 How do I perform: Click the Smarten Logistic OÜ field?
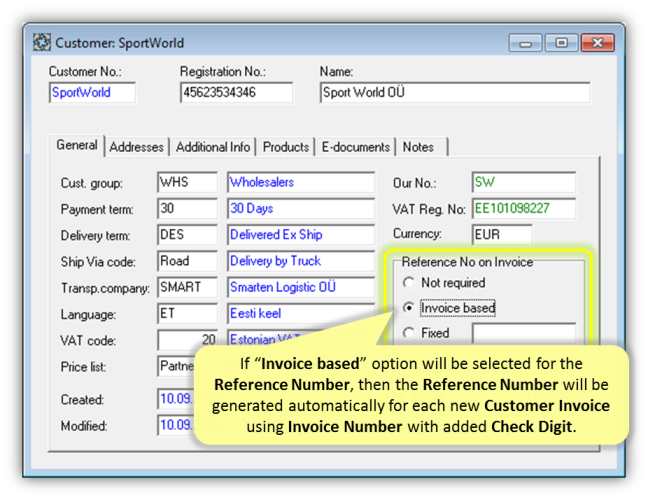coord(301,287)
